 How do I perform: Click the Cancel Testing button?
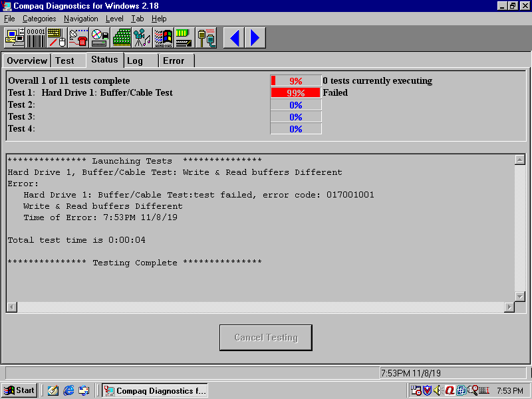click(x=265, y=338)
